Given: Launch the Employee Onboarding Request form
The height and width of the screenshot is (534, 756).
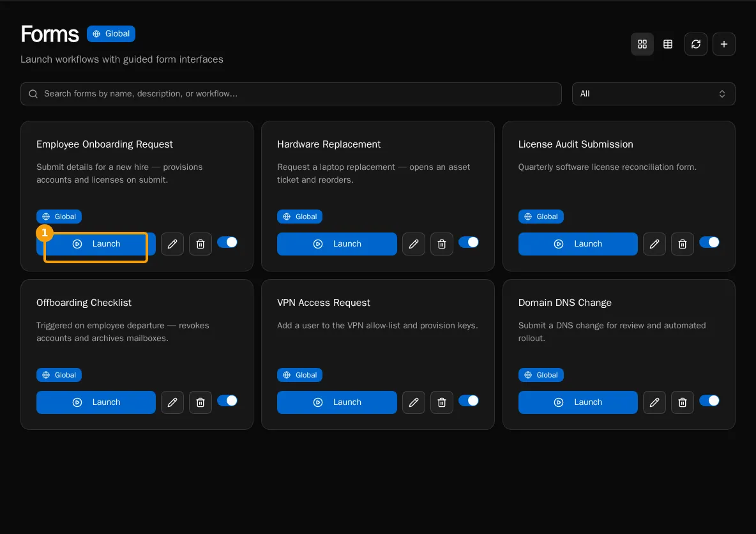Looking at the screenshot, I should [96, 243].
